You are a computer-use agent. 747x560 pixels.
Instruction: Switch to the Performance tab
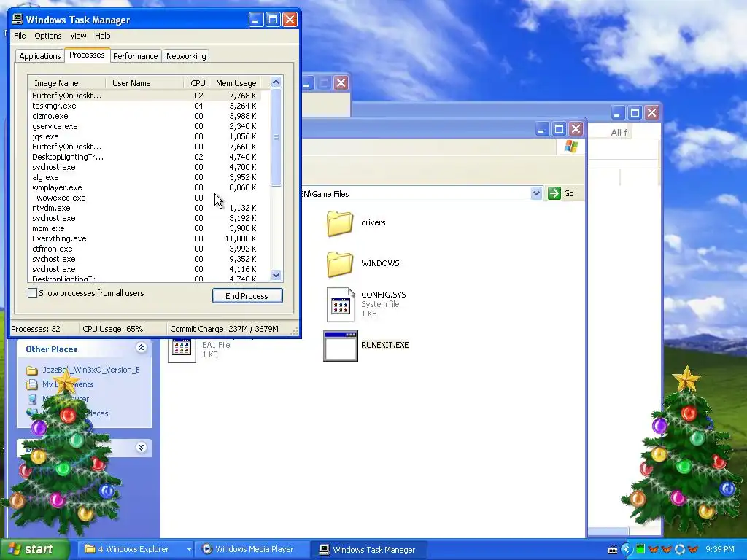tap(135, 56)
